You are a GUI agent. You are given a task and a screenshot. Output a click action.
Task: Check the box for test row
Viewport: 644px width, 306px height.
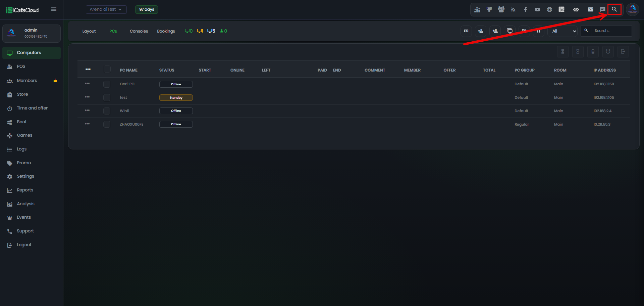coord(107,97)
